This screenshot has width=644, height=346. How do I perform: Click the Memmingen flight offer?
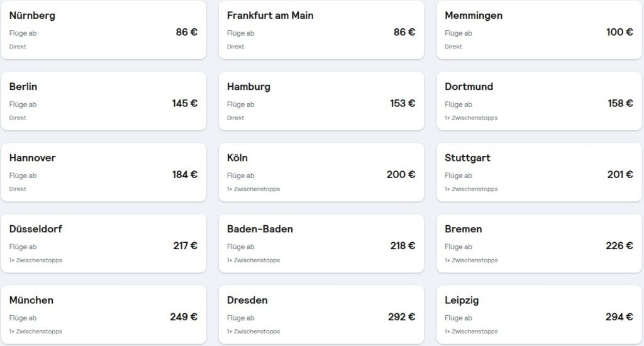click(538, 30)
